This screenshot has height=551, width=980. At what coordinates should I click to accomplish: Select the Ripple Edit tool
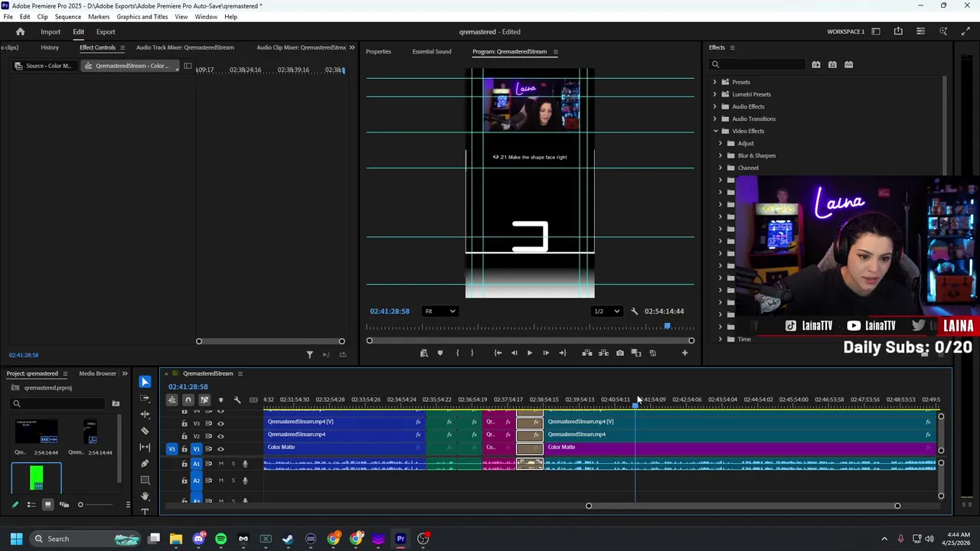point(145,414)
